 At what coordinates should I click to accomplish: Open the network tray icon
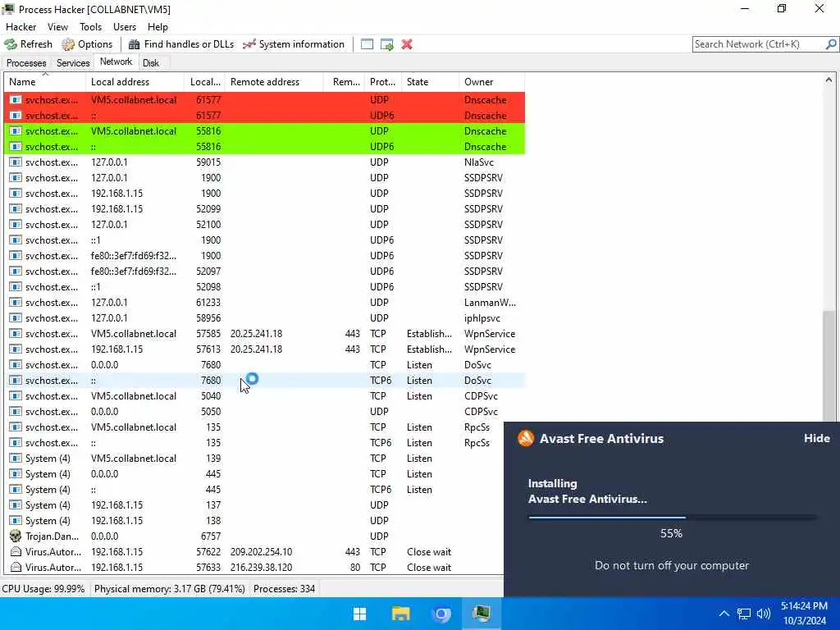point(743,614)
